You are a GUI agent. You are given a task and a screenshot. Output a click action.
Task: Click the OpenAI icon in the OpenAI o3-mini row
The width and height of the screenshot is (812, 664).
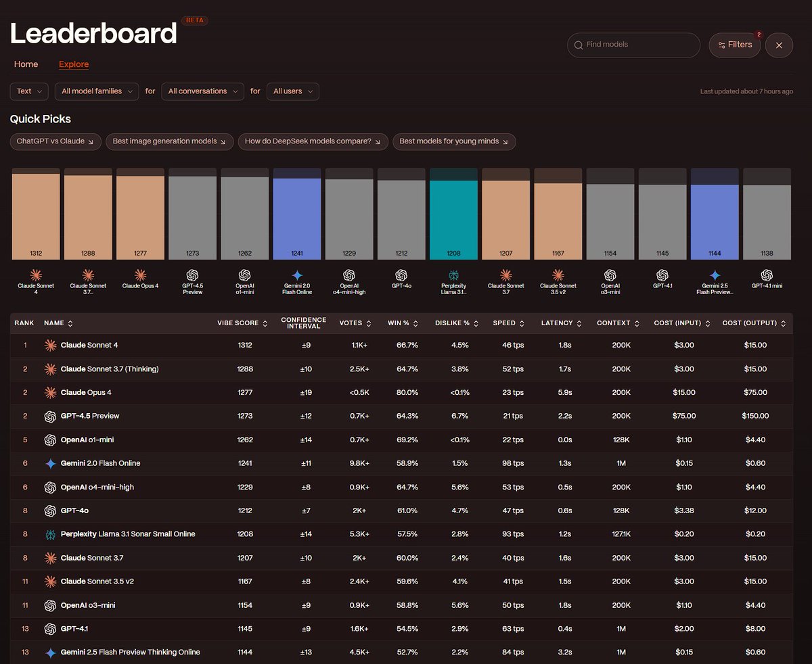click(50, 605)
